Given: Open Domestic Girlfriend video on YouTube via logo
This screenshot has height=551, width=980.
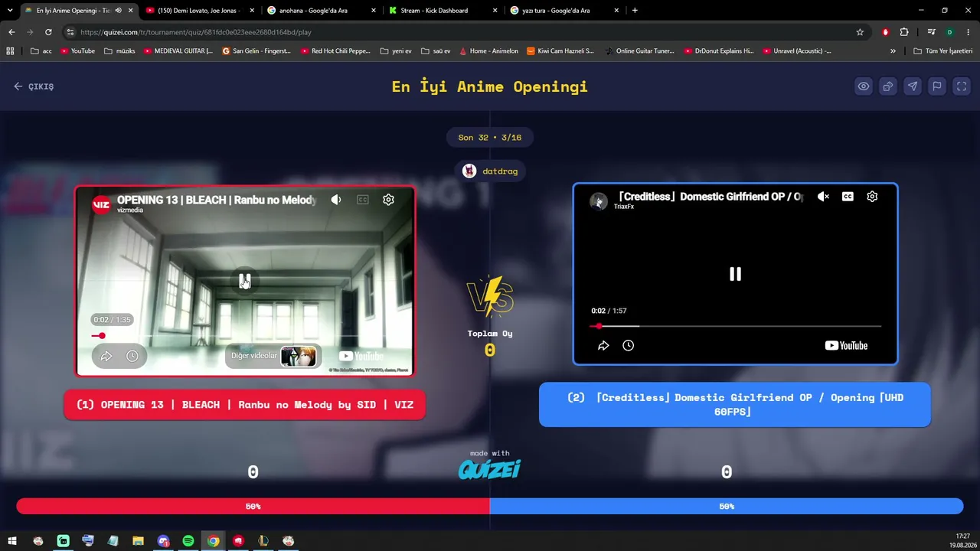Looking at the screenshot, I should (x=846, y=346).
